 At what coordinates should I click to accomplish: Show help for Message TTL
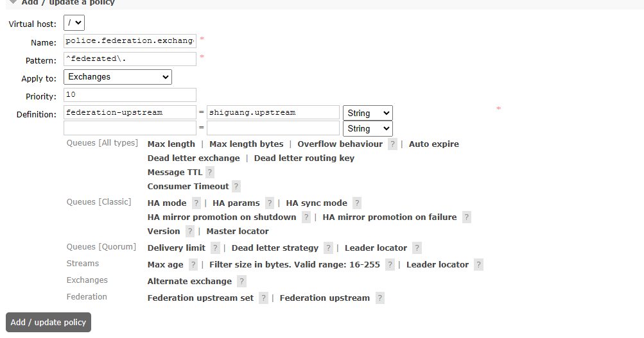(210, 173)
